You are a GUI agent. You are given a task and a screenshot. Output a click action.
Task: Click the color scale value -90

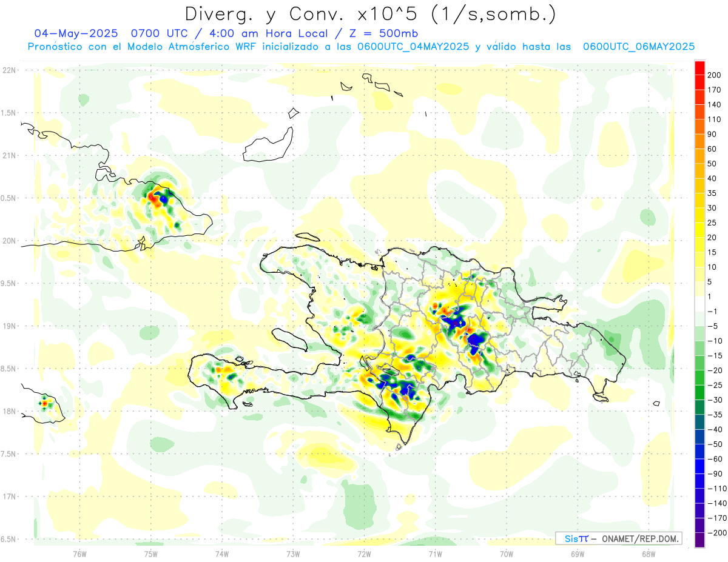[715, 473]
